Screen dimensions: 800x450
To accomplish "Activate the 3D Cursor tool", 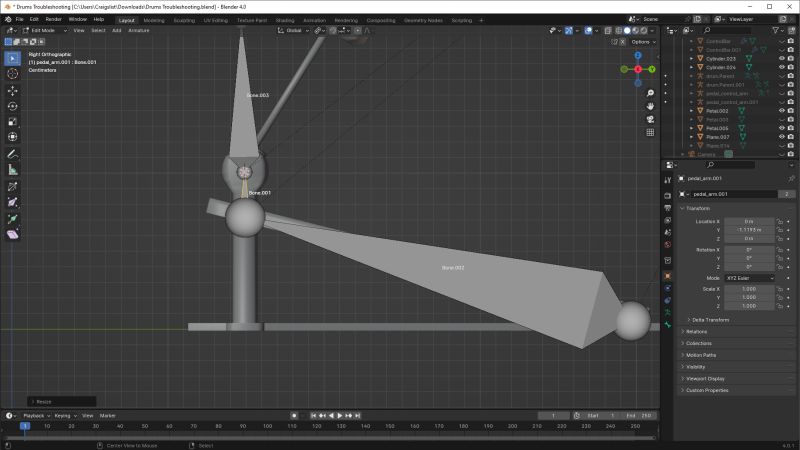I will (x=13, y=74).
